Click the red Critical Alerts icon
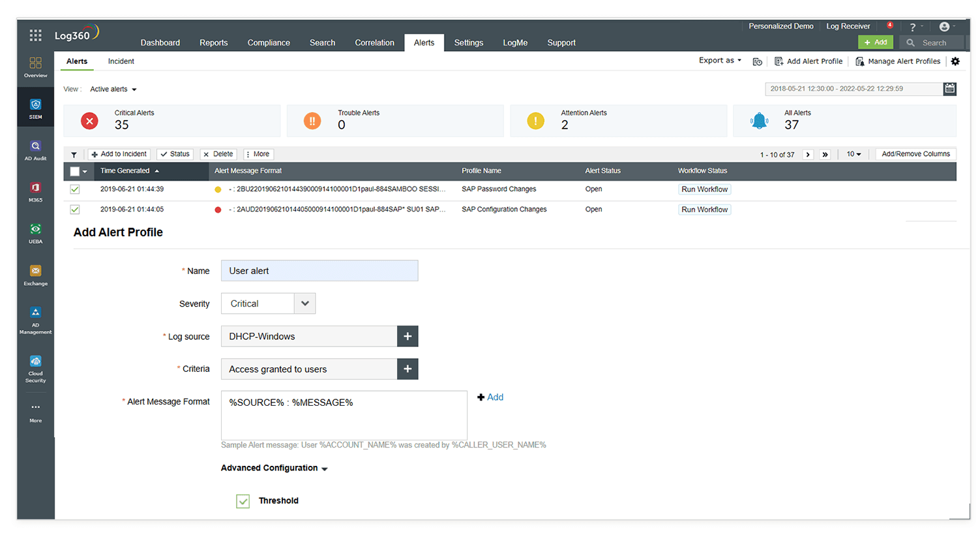Image resolution: width=980 pixels, height=535 pixels. coord(89,121)
